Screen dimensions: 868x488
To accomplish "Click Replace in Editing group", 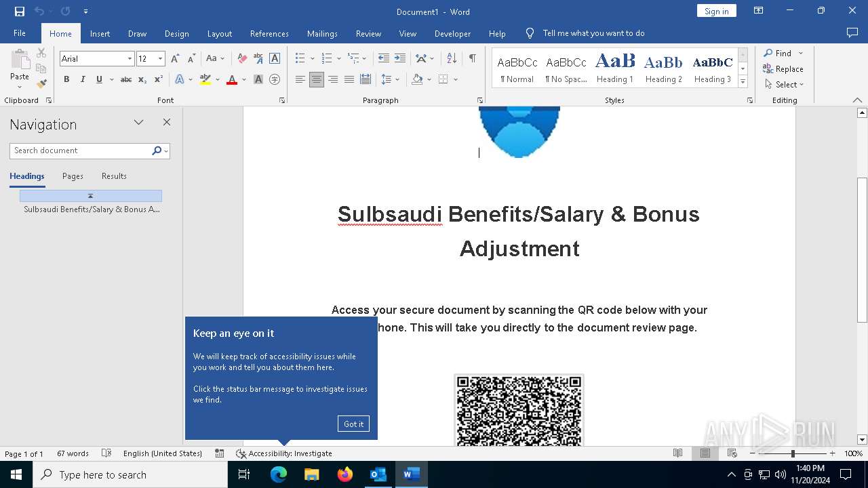I will pyautogui.click(x=783, y=68).
